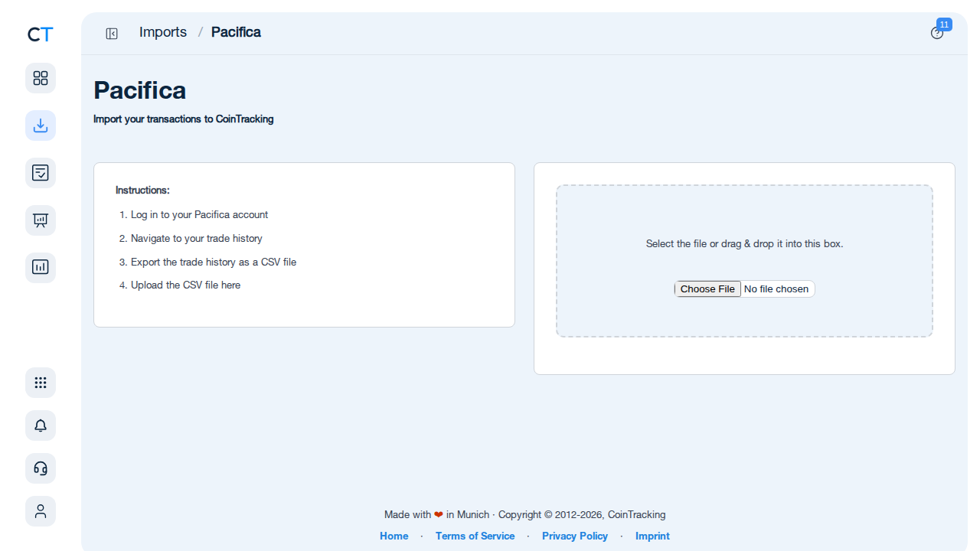Image resolution: width=980 pixels, height=551 pixels.
Task: Open the notifications bell icon
Action: click(x=41, y=425)
